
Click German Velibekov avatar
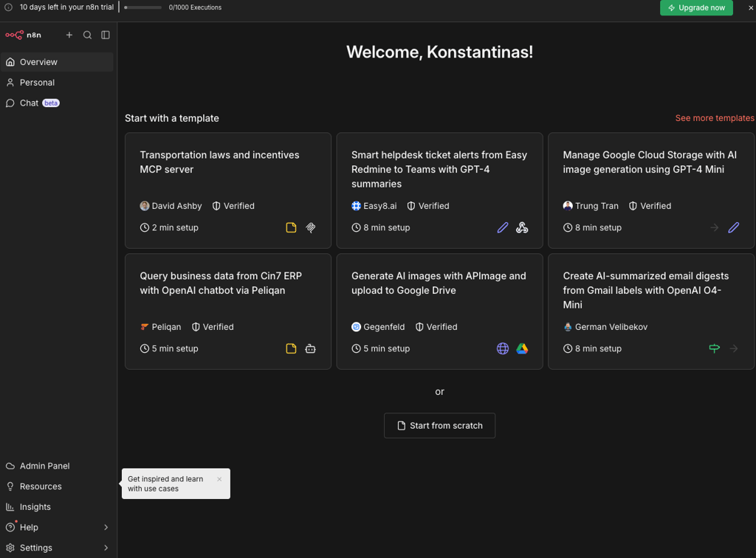pyautogui.click(x=568, y=327)
